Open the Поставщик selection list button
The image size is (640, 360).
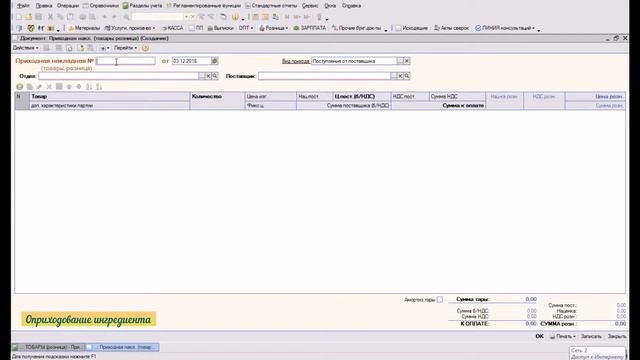point(393,76)
